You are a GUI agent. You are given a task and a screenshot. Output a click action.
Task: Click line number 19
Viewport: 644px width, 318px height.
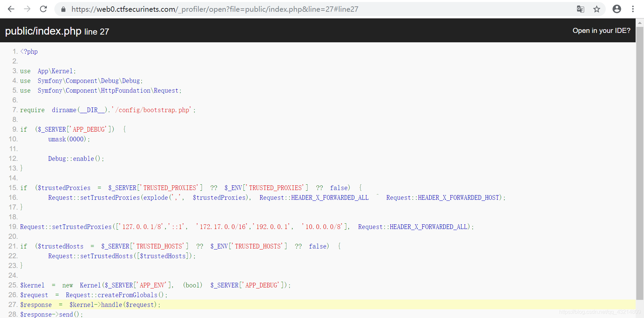pyautogui.click(x=13, y=227)
